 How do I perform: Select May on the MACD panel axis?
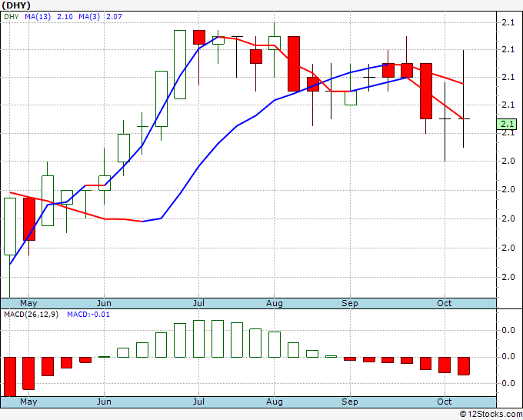(28, 402)
